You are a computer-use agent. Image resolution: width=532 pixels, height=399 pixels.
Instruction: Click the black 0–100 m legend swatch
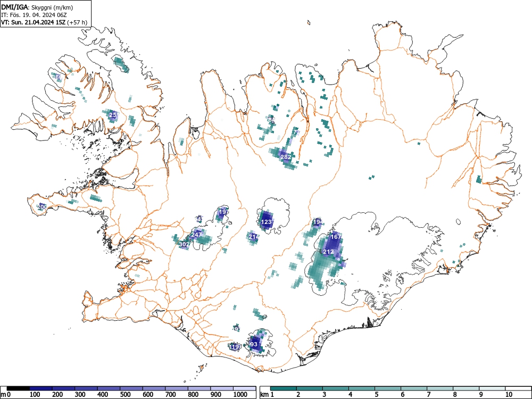pos(18,388)
